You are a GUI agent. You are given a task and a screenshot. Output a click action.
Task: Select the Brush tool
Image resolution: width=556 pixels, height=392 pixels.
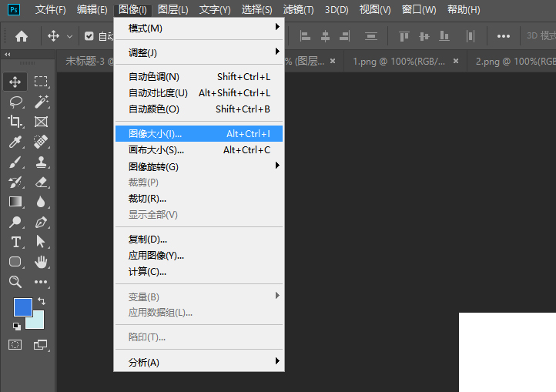tap(15, 162)
